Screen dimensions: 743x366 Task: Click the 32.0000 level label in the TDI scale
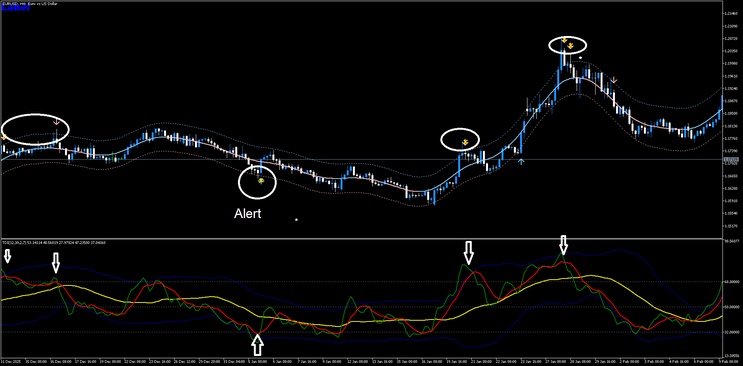[x=733, y=332]
